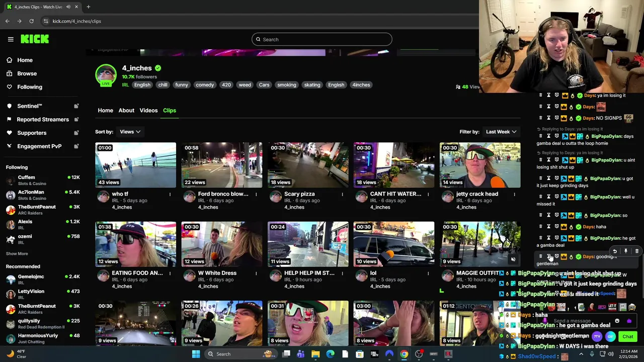Screen dimensions: 644x362
Task: Open weather widget showing 46°F Clear
Action: click(16, 354)
